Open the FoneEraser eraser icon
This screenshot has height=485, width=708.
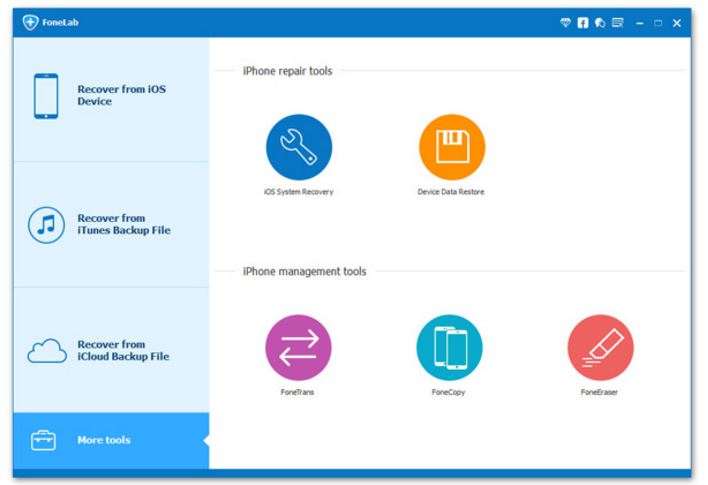point(601,347)
